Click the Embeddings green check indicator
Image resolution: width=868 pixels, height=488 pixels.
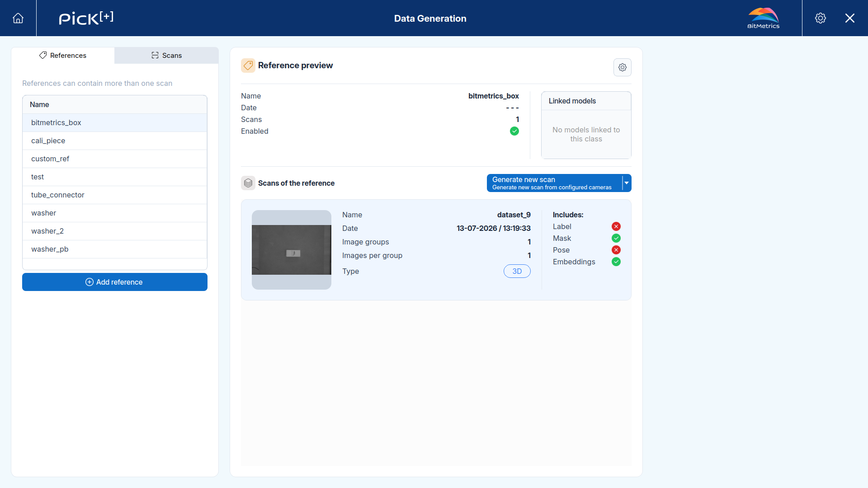pyautogui.click(x=616, y=262)
